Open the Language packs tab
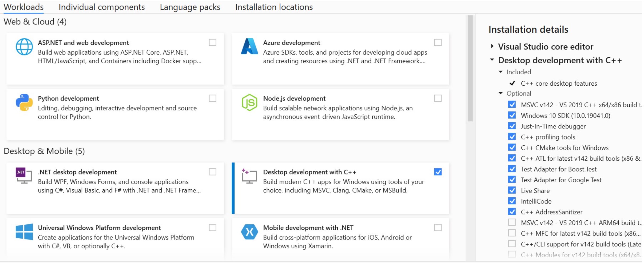The width and height of the screenshot is (644, 263). point(190,7)
